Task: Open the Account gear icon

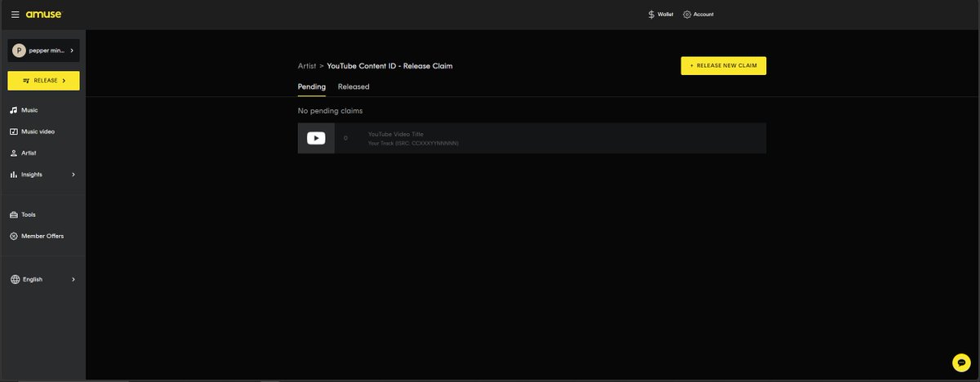Action: [x=687, y=15]
